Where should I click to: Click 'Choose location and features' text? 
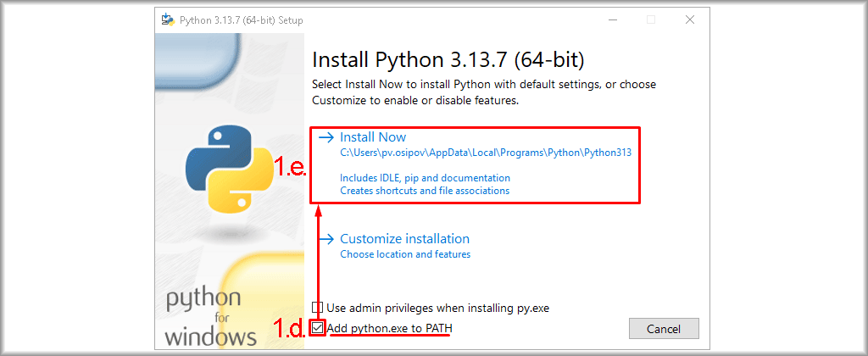[405, 254]
